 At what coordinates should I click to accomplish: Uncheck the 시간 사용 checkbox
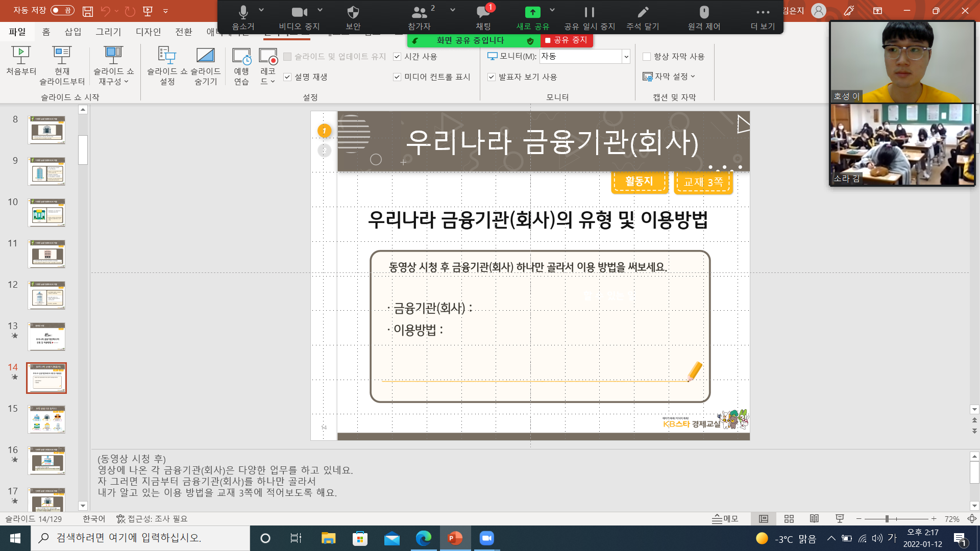tap(397, 57)
